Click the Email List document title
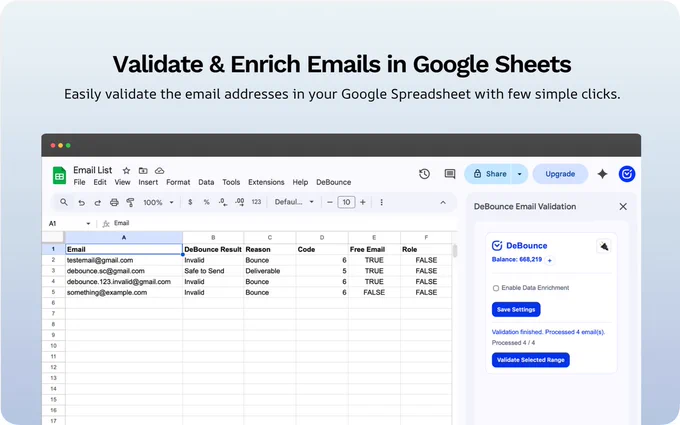The height and width of the screenshot is (425, 680). point(92,170)
